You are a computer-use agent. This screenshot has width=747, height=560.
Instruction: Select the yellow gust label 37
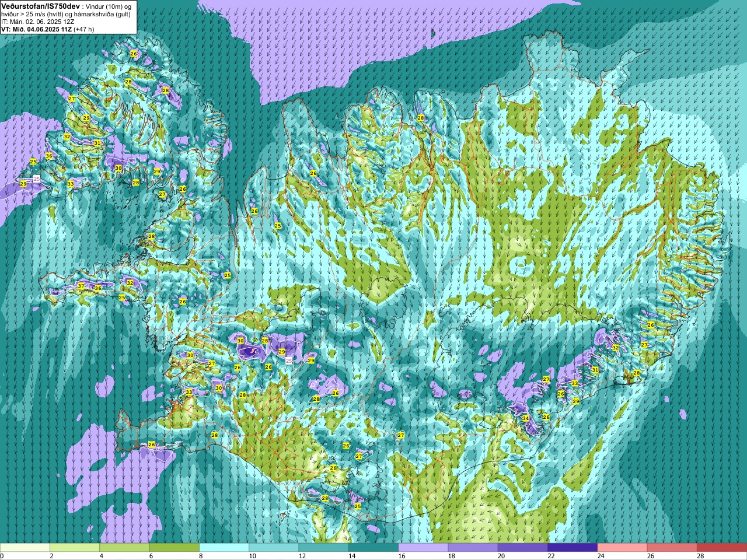pyautogui.click(x=81, y=286)
